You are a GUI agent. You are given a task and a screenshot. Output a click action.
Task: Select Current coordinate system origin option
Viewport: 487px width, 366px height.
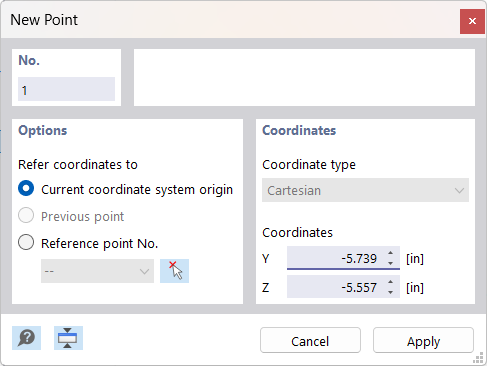pyautogui.click(x=26, y=188)
